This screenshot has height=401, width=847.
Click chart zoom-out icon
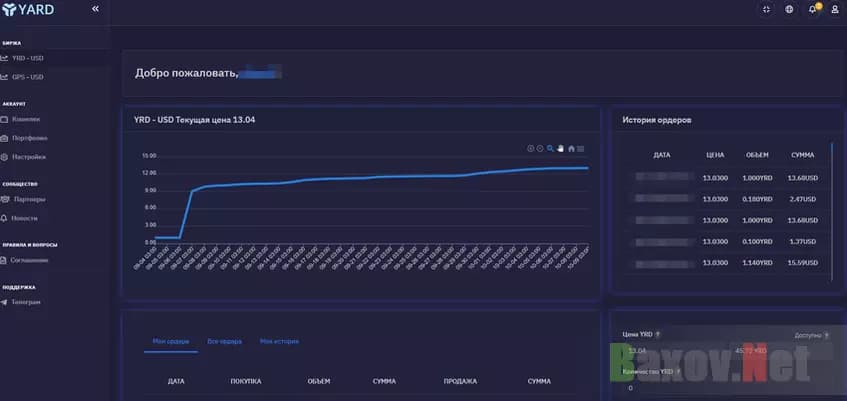coord(540,148)
